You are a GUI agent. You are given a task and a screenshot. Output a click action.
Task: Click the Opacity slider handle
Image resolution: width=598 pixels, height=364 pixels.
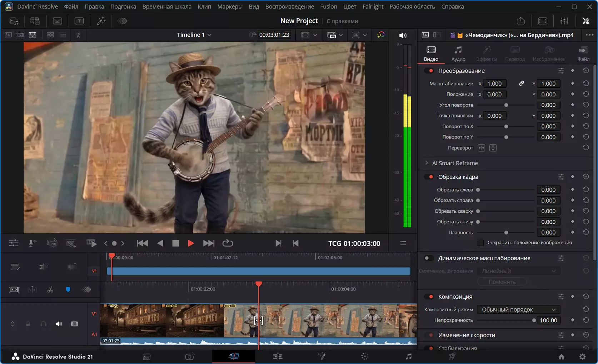[534, 320]
